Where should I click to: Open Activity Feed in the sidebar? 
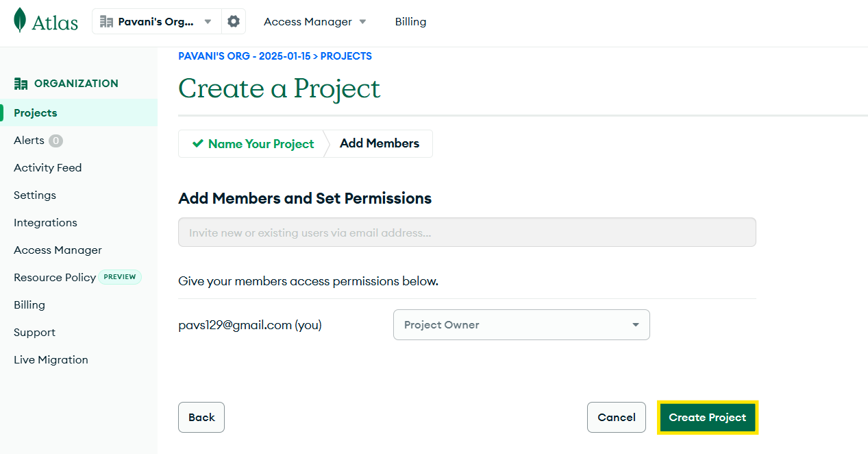[47, 168]
